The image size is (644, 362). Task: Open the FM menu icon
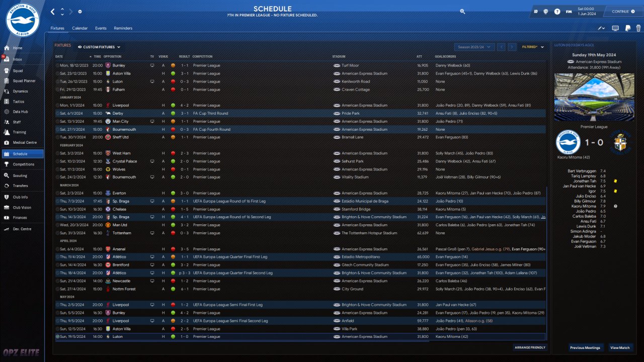569,12
